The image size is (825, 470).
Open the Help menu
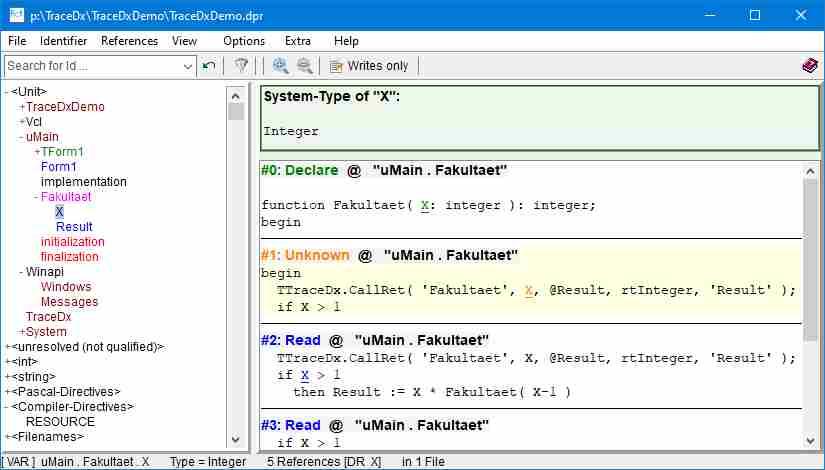(346, 41)
